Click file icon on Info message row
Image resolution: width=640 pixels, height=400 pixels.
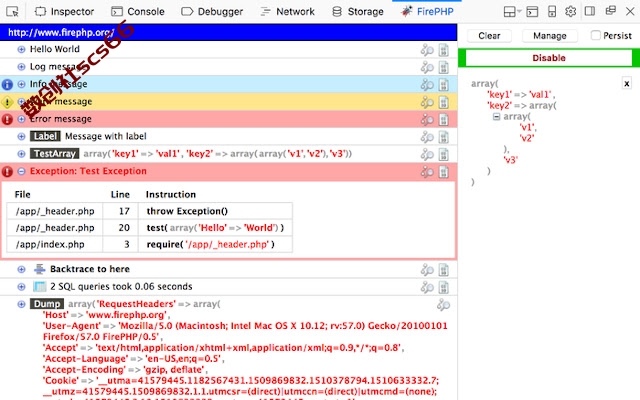(444, 85)
